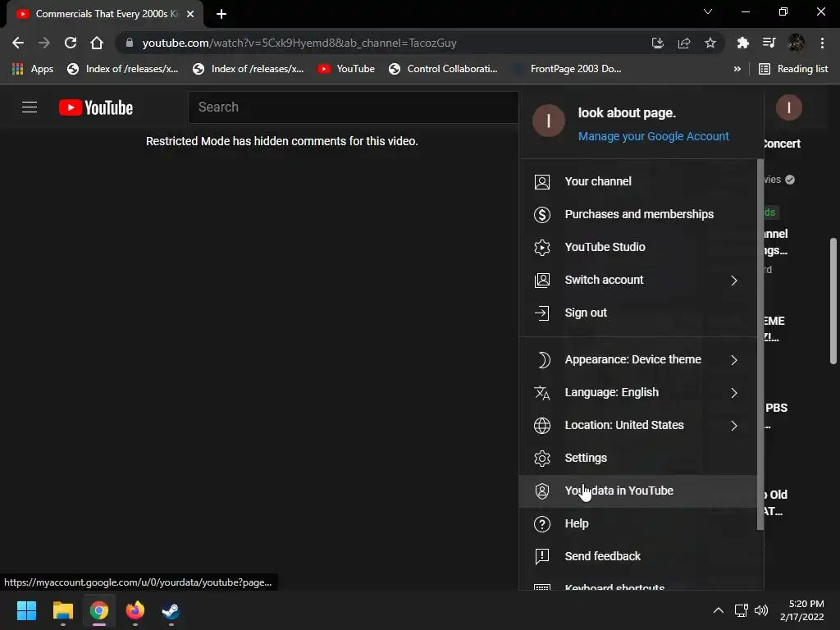The image size is (840, 630).
Task: Open Steam from the taskbar
Action: (171, 610)
